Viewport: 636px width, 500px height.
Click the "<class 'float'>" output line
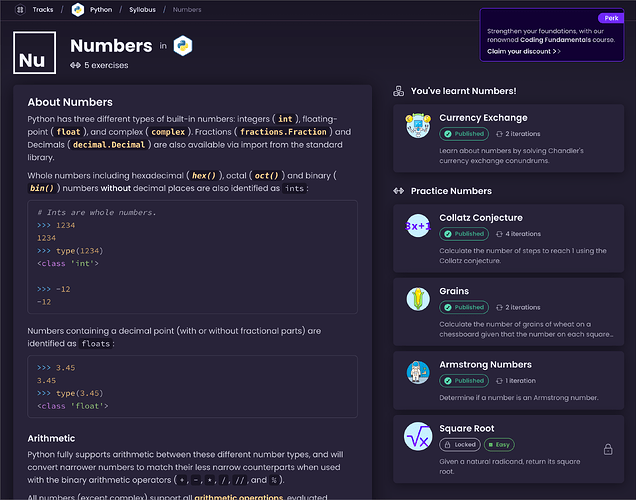[73, 406]
